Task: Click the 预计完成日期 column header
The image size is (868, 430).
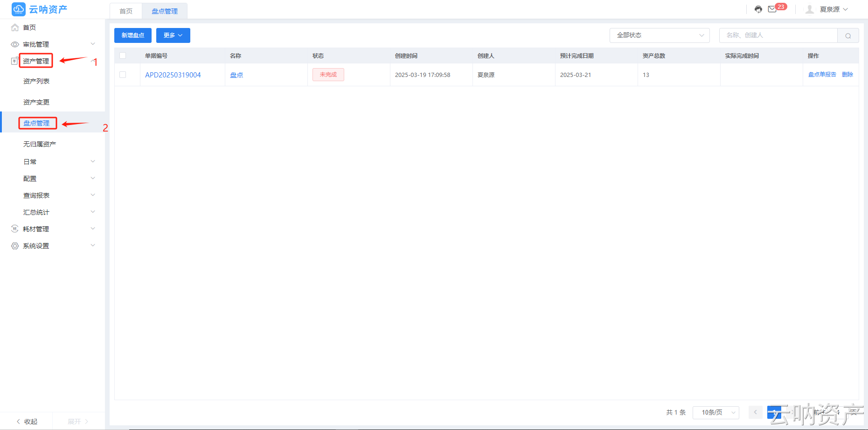Action: click(x=577, y=56)
